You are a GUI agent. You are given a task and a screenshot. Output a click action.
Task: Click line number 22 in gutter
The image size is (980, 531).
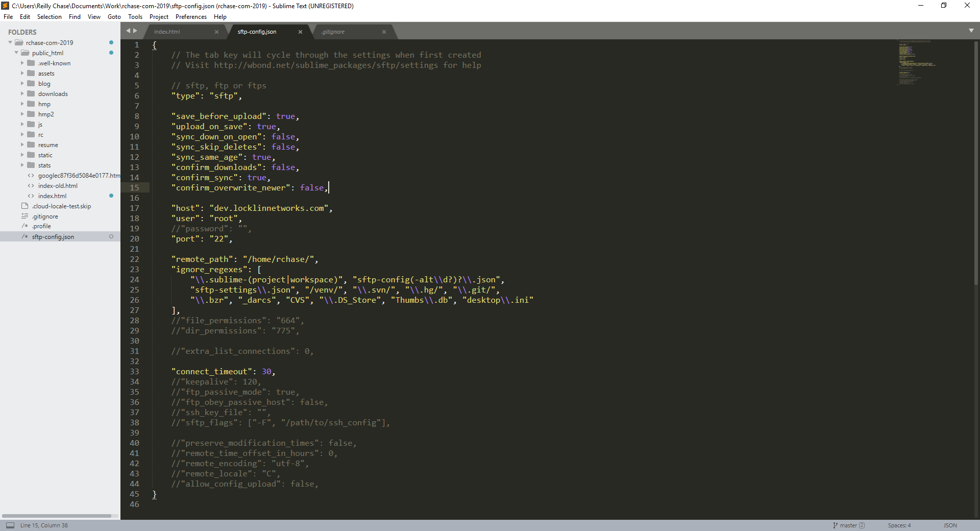[x=134, y=259]
